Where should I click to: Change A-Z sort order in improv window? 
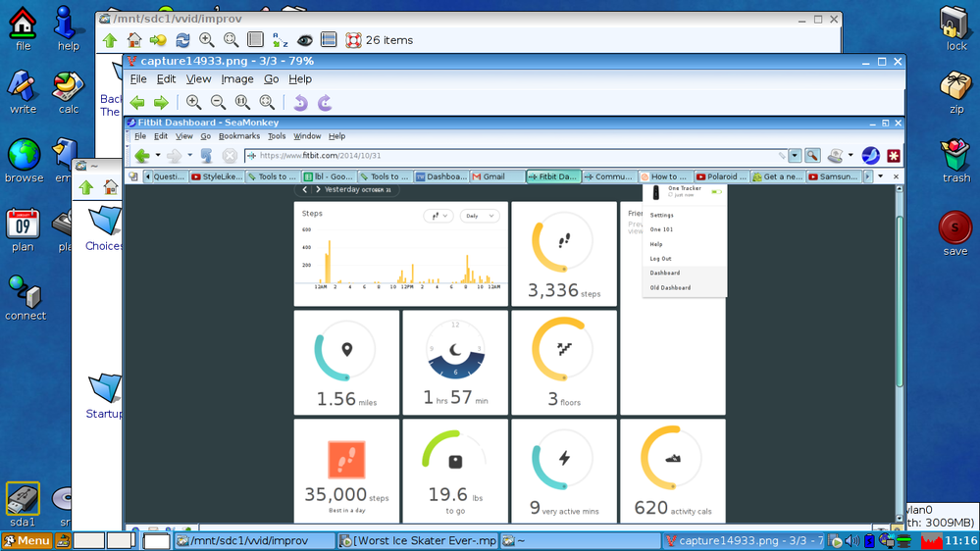280,40
